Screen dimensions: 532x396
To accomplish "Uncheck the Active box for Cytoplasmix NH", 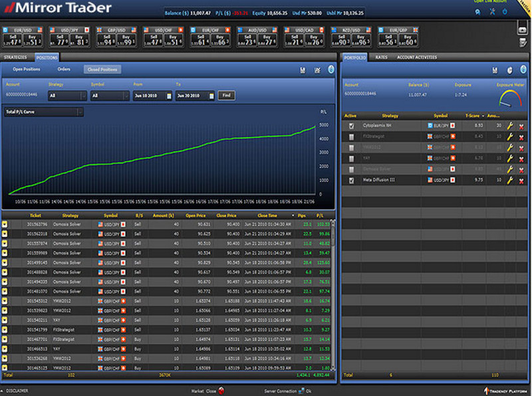I will coord(351,125).
